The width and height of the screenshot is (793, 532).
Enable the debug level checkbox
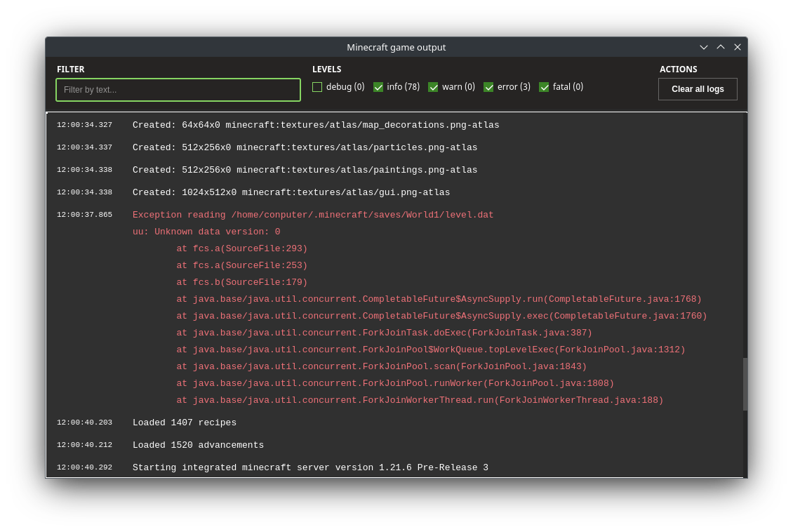[317, 87]
